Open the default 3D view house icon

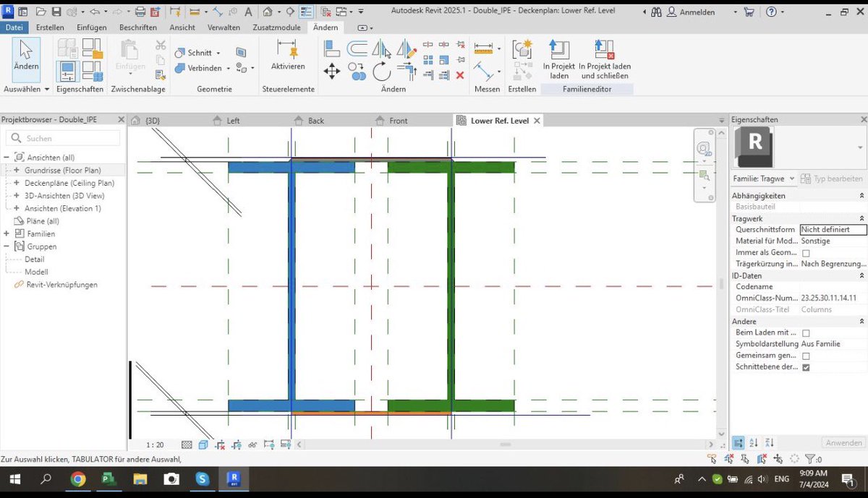point(268,12)
